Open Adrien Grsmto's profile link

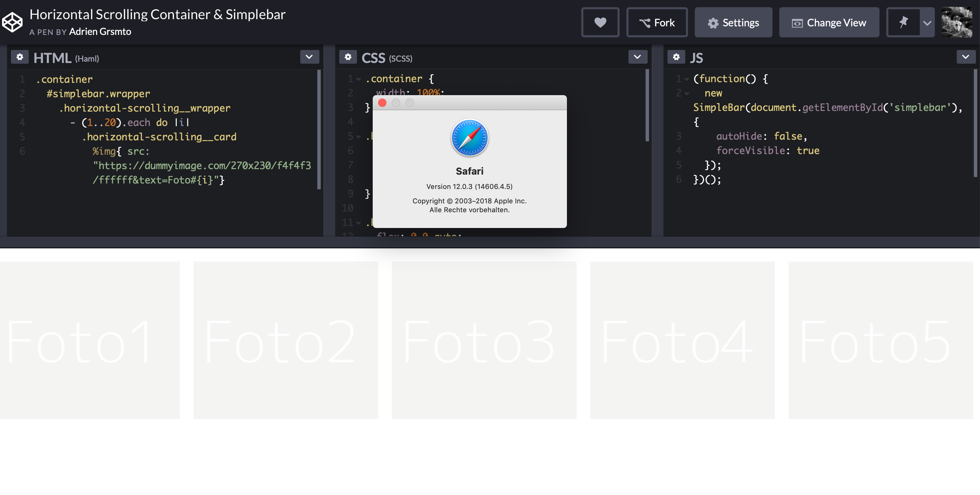100,32
